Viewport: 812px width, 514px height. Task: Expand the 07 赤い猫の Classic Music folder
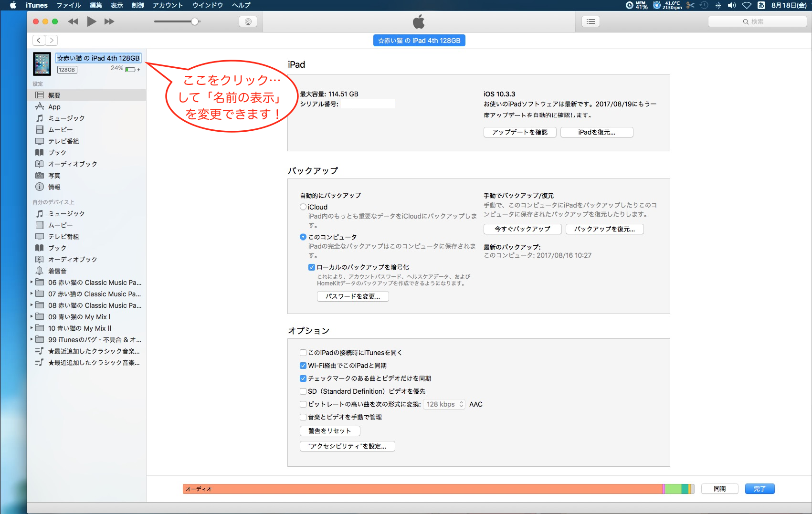pyautogui.click(x=32, y=294)
